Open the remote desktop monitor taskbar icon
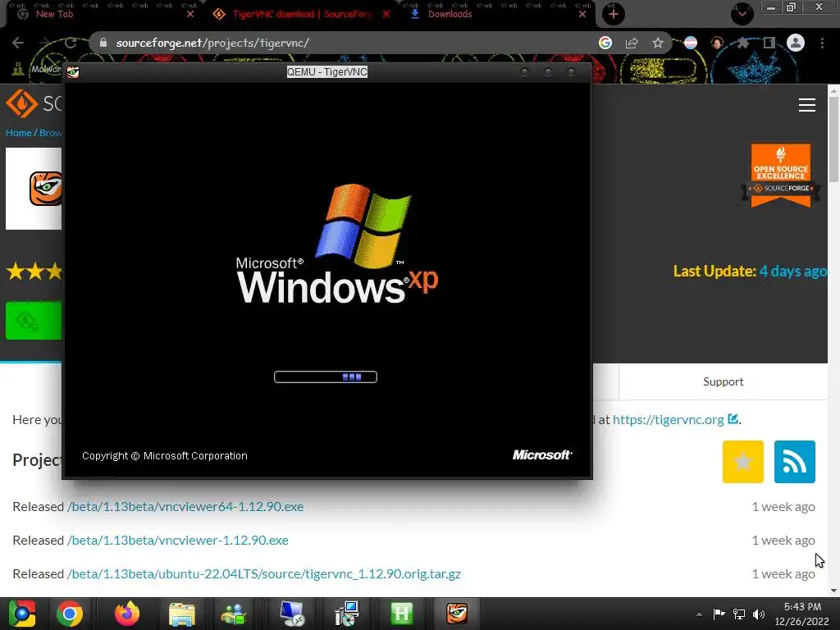 (x=291, y=614)
